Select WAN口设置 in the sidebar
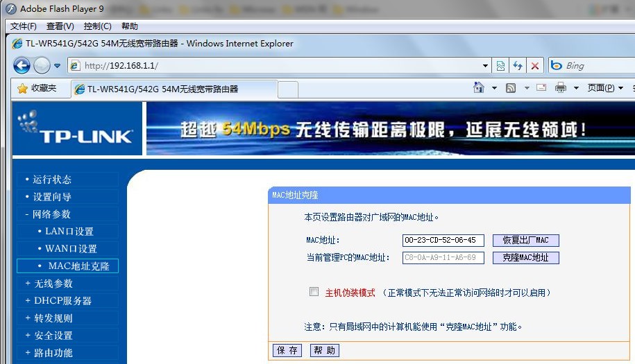The height and width of the screenshot is (364, 635). 71,249
